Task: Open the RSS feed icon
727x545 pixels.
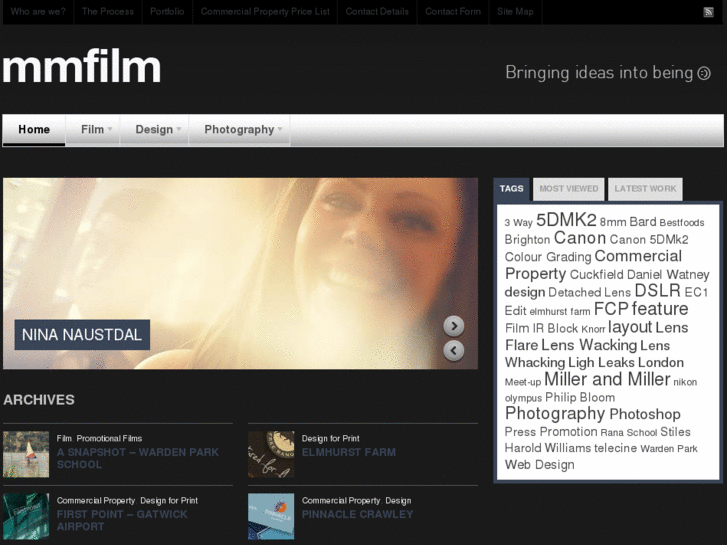Action: [x=708, y=12]
